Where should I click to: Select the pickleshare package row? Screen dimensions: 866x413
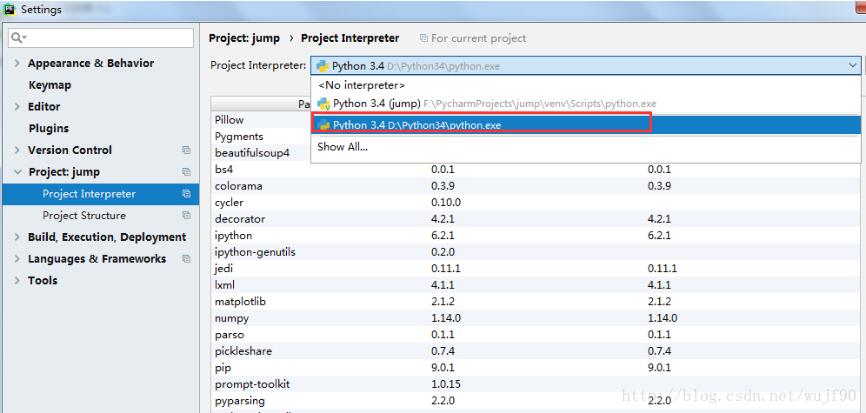point(535,351)
